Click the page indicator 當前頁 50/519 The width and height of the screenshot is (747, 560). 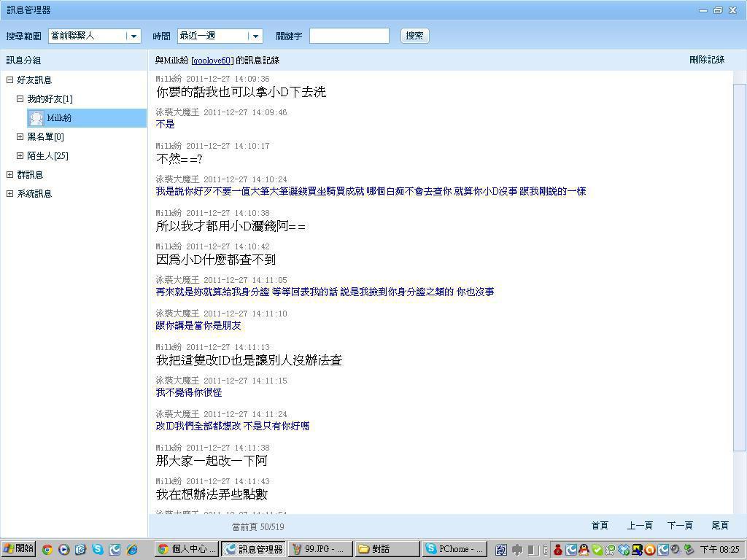258,526
